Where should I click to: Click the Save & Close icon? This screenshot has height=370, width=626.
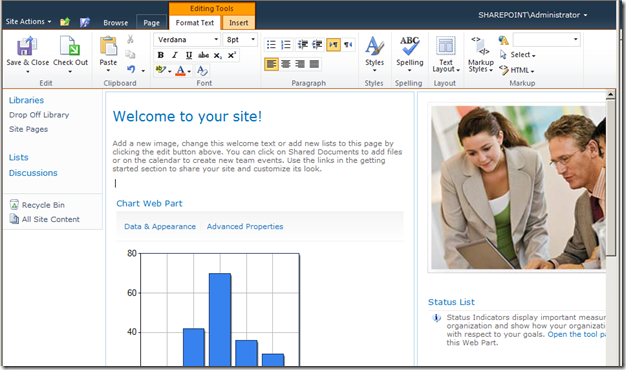point(27,46)
